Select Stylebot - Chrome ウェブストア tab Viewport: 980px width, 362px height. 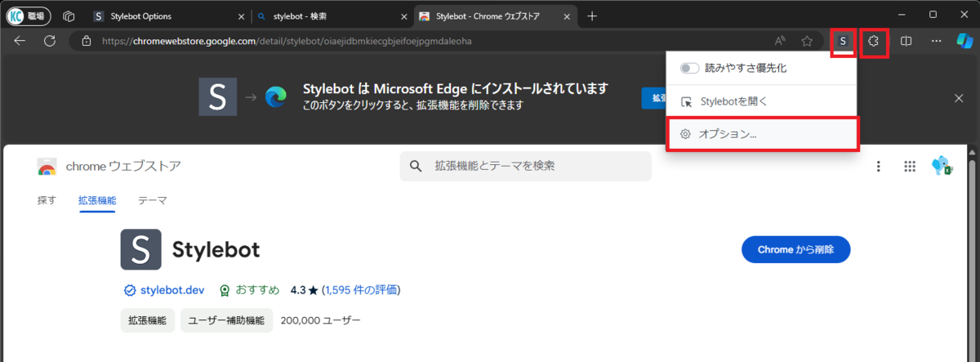[494, 16]
